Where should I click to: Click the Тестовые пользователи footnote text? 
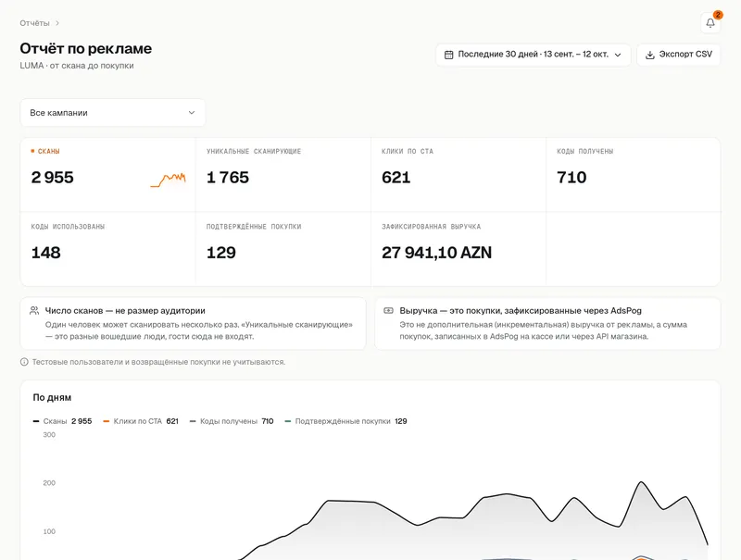pos(158,362)
